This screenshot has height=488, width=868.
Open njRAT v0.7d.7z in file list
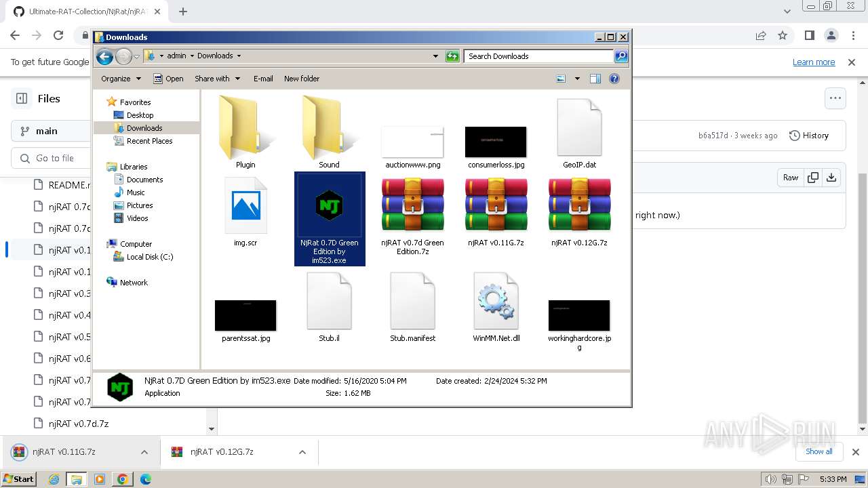pyautogui.click(x=79, y=424)
